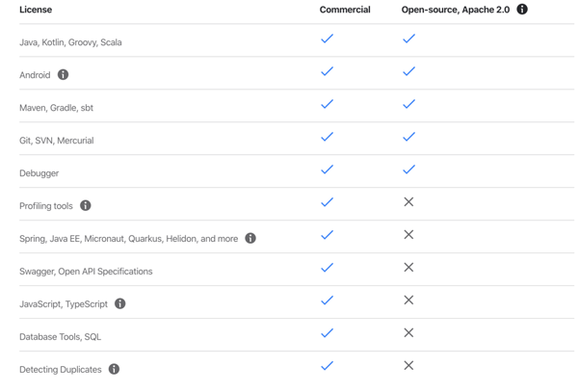Click open-source X for Detecting Duplicates

pos(408,366)
